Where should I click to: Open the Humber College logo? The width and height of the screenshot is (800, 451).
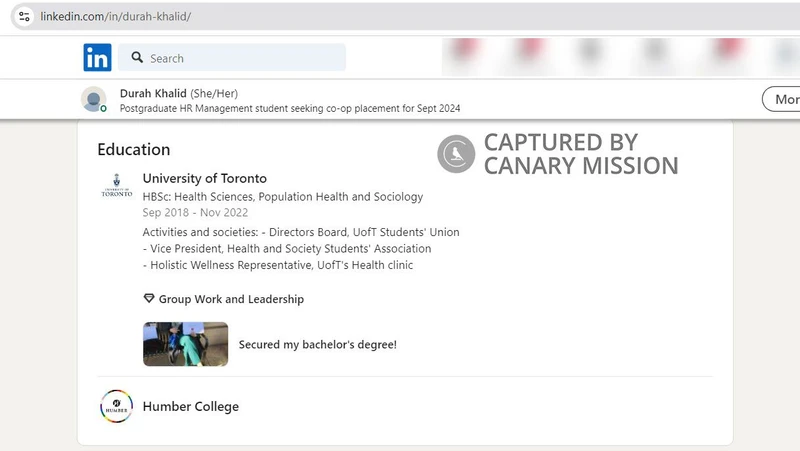[116, 407]
